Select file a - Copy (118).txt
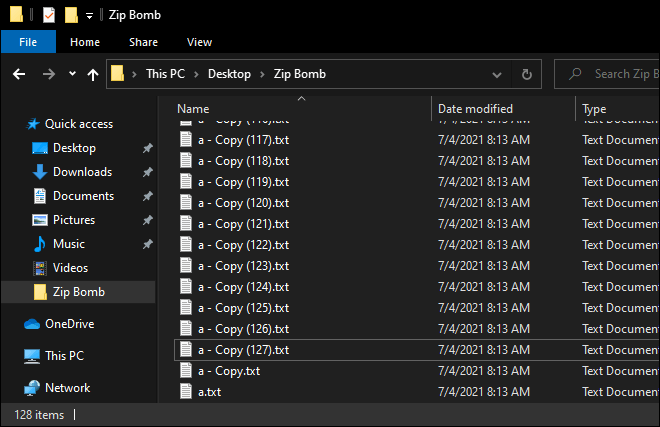Screen dimensions: 660x427 click(244, 161)
